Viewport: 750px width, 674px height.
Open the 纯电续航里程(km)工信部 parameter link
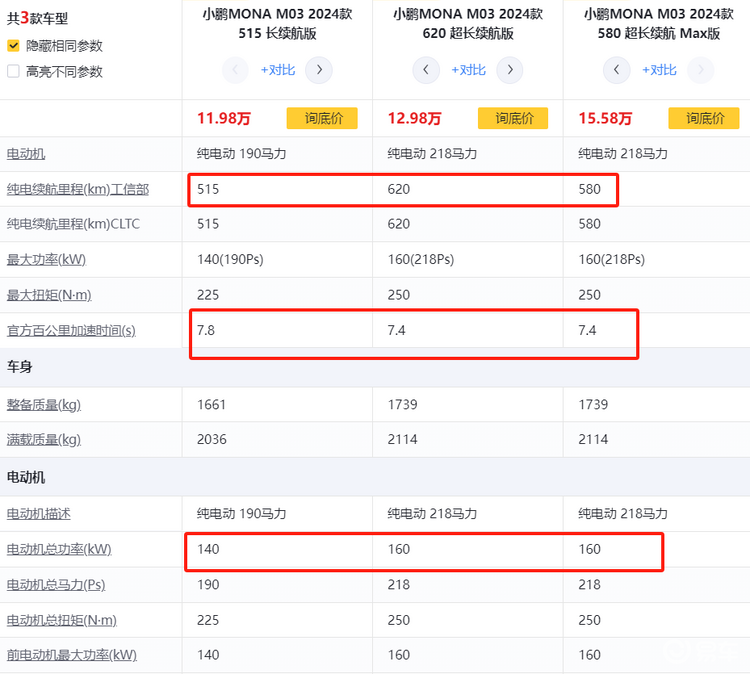click(78, 189)
